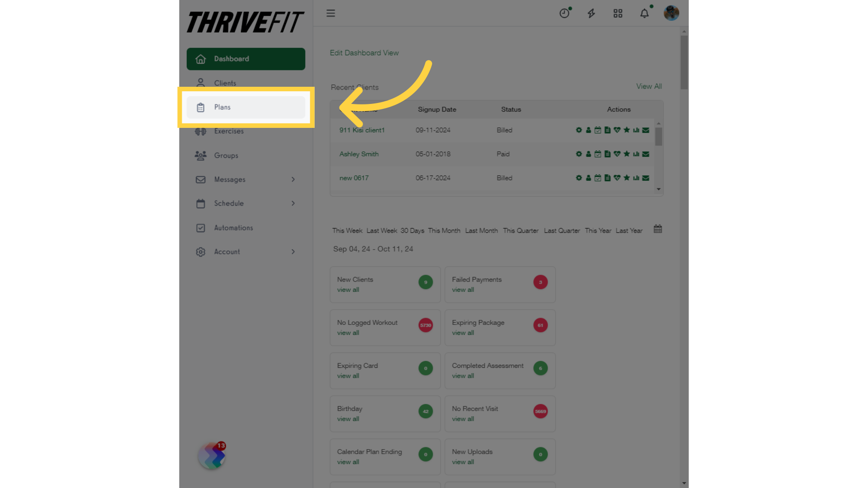The width and height of the screenshot is (868, 488).
Task: Click document icon for new 0617
Action: pos(607,178)
